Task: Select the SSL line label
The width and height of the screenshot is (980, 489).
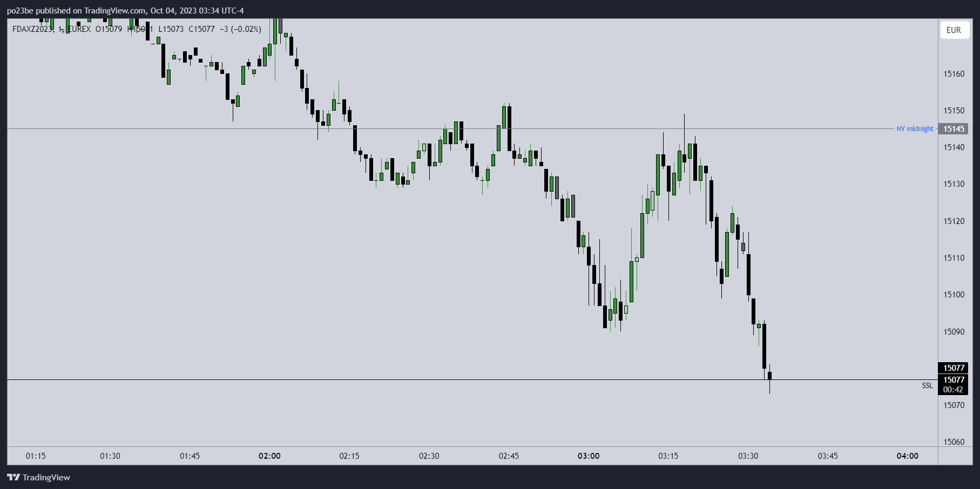Action: click(927, 386)
